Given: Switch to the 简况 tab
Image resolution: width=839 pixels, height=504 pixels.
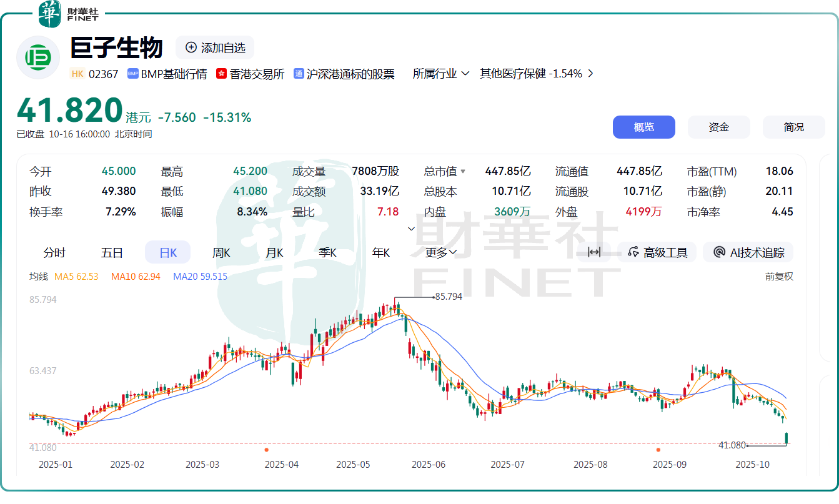Looking at the screenshot, I should click(x=793, y=127).
